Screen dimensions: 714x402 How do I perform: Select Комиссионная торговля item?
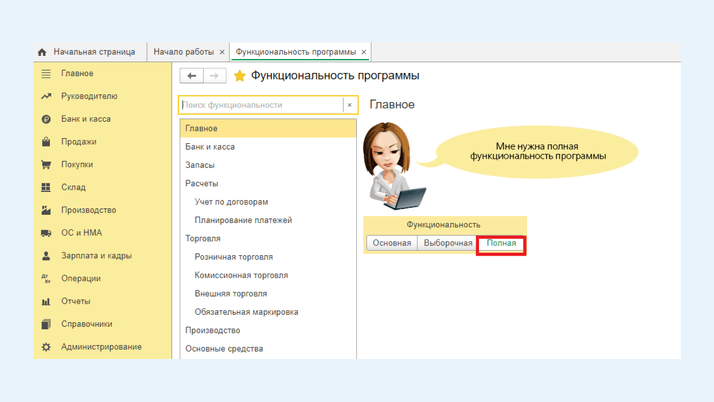click(268, 275)
